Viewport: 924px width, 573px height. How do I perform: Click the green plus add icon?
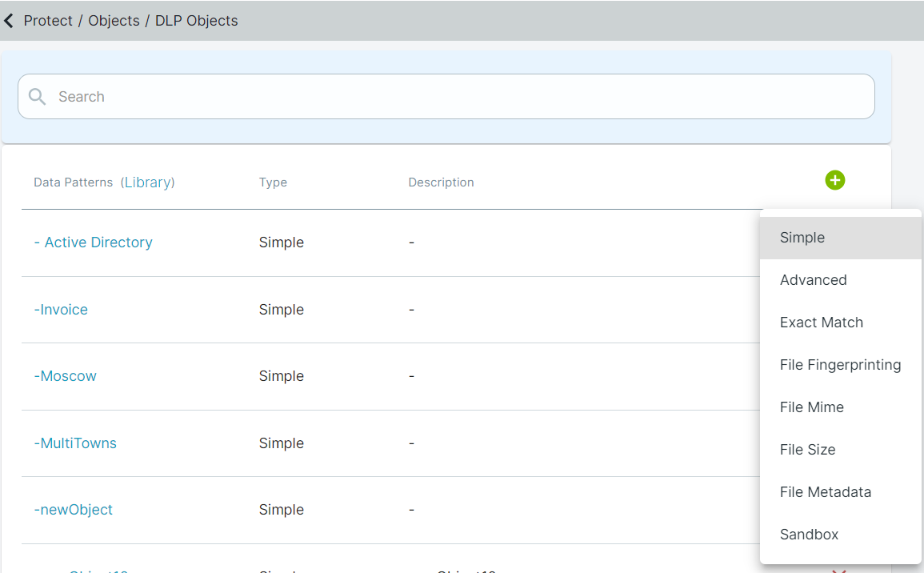pos(834,180)
